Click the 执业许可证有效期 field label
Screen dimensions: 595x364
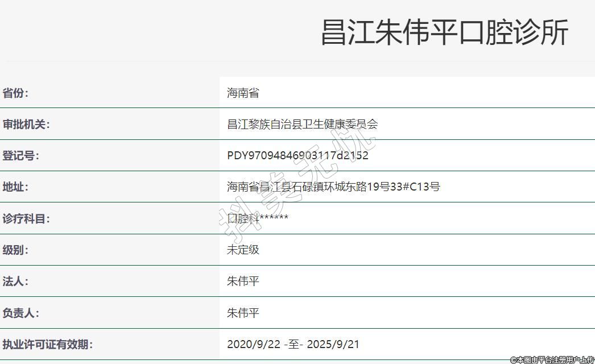coord(47,344)
